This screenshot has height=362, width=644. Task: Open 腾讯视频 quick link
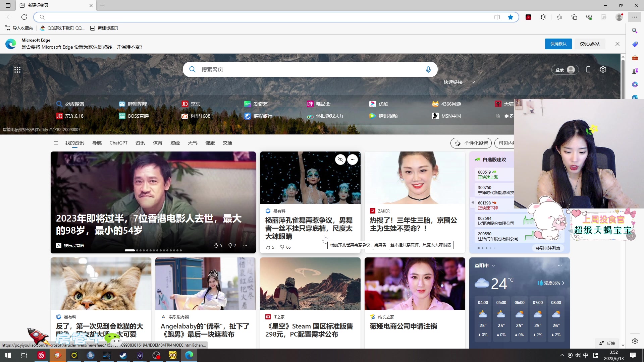point(383,116)
